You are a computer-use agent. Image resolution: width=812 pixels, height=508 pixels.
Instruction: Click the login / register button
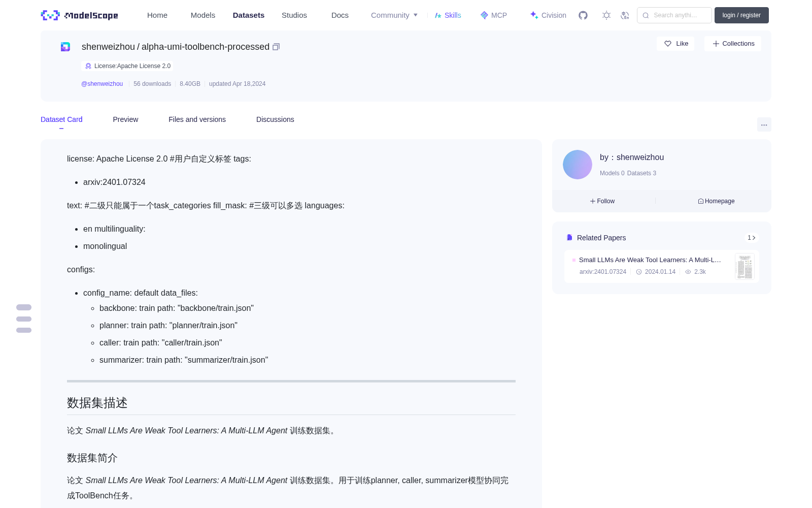coord(741,15)
